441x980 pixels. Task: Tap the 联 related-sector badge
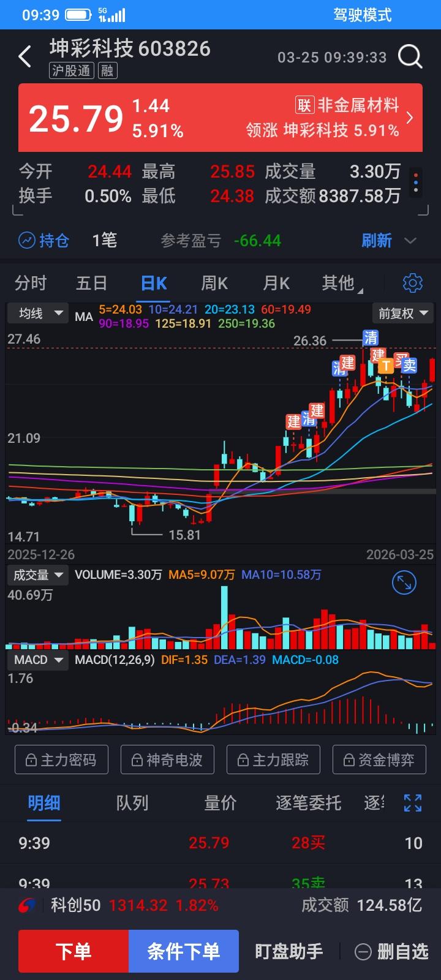point(304,105)
